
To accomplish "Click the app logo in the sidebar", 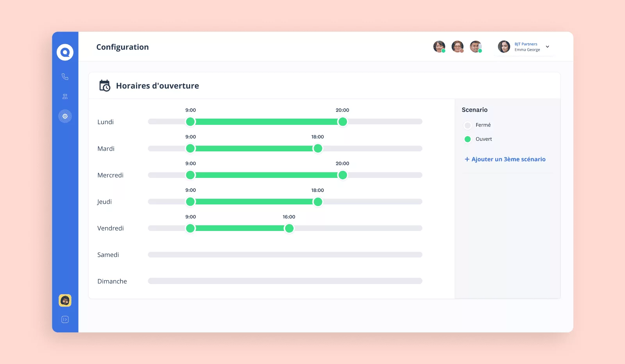I will point(65,52).
